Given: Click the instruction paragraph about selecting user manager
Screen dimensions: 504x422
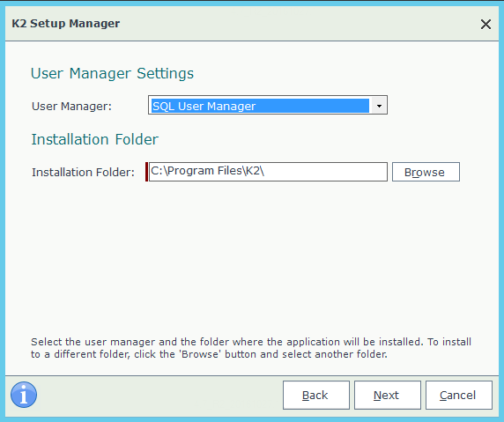Looking at the screenshot, I should pyautogui.click(x=251, y=348).
